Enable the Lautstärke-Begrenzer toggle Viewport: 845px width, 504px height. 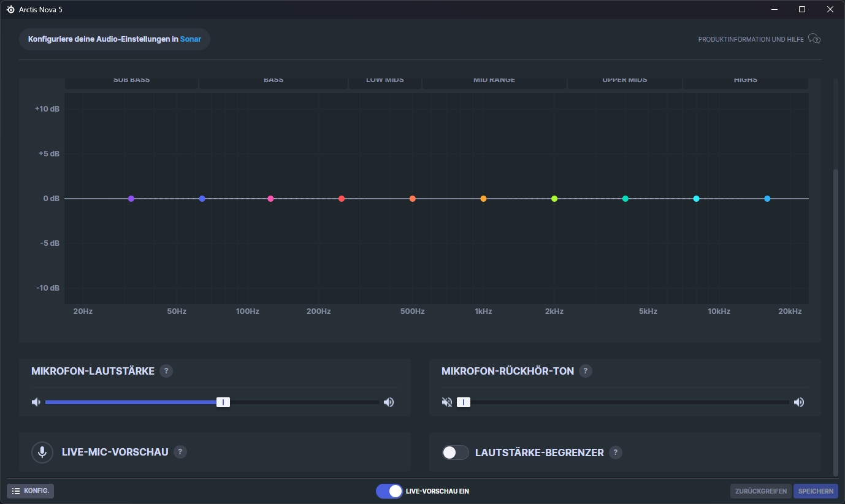(x=456, y=452)
